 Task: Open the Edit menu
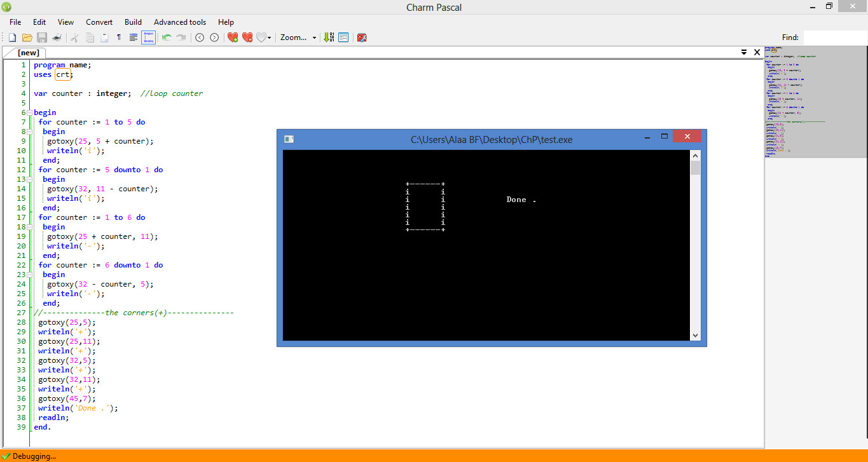click(x=39, y=22)
